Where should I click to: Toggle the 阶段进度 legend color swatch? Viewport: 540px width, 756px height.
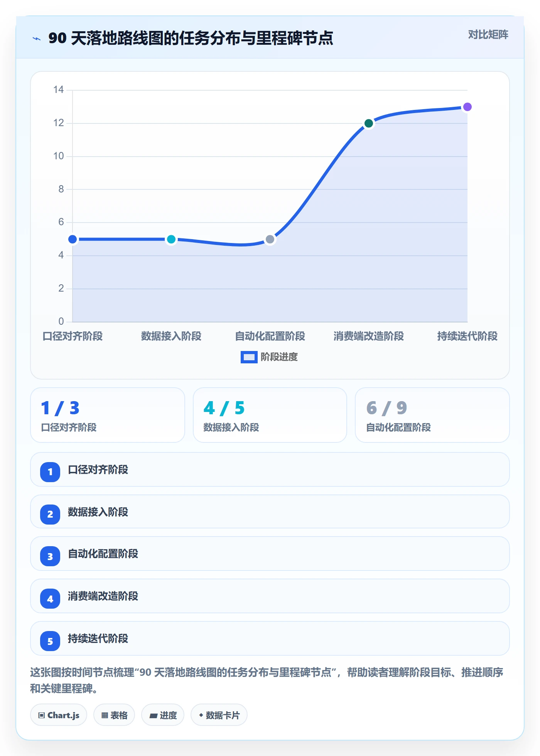(249, 357)
